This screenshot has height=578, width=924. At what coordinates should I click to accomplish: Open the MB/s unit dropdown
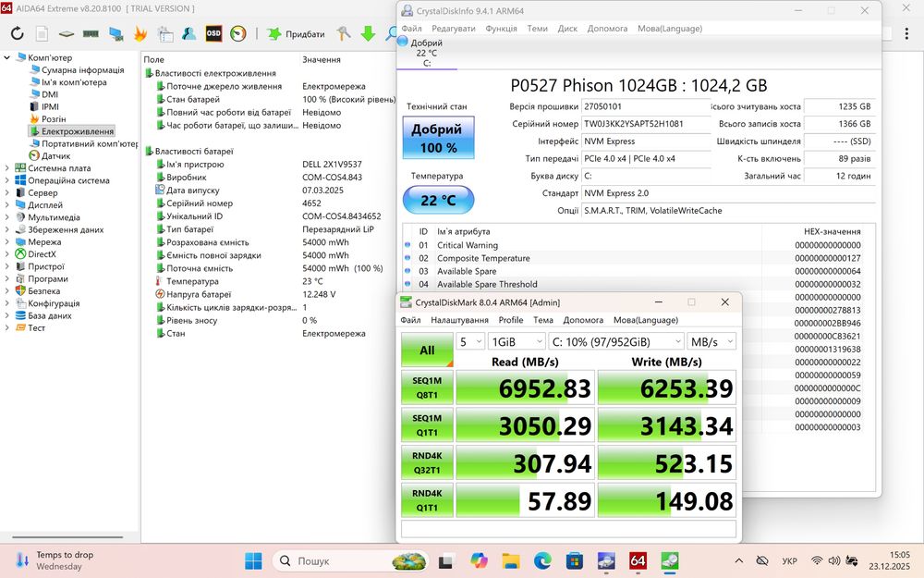(711, 341)
